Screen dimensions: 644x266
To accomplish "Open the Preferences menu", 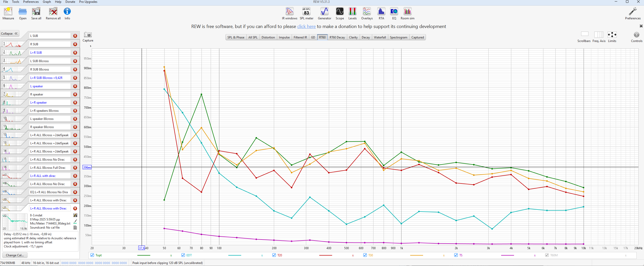I will (x=31, y=2).
